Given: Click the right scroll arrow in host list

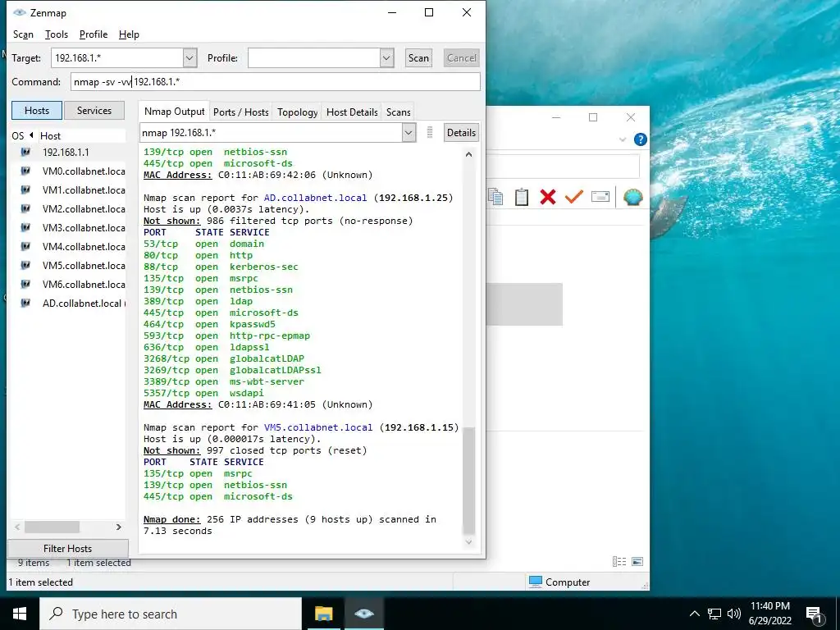Looking at the screenshot, I should pyautogui.click(x=119, y=527).
